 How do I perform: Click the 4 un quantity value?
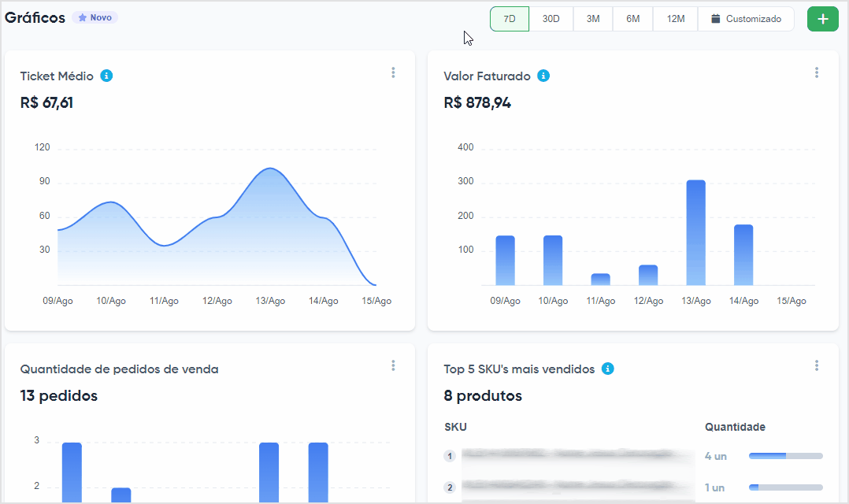click(715, 457)
